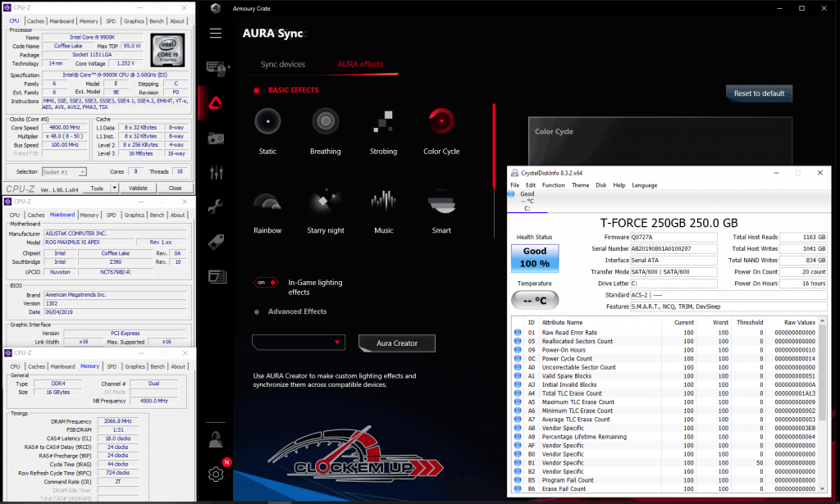The height and width of the screenshot is (504, 840).
Task: Click the Aura Creator button
Action: [x=397, y=343]
